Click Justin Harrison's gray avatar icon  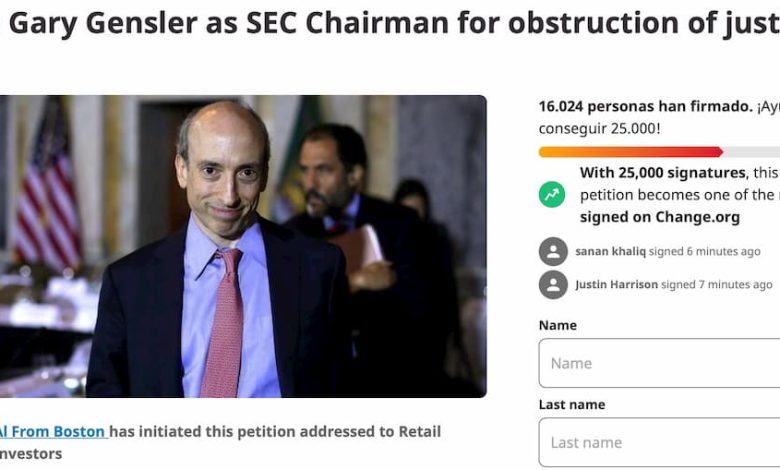pos(553,285)
